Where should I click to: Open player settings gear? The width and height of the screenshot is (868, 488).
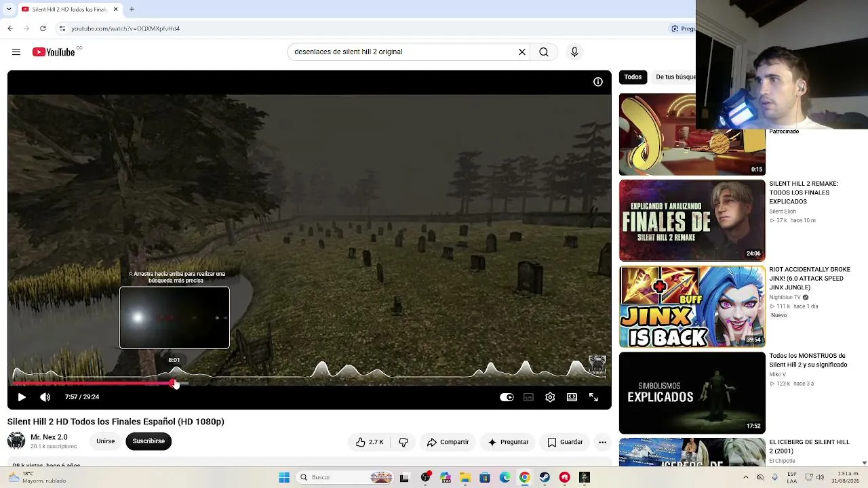point(550,397)
